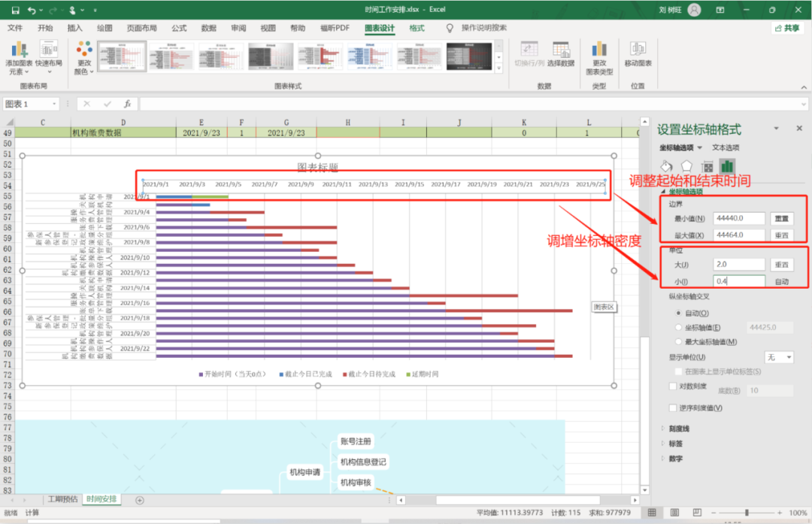
Task: Switch to the 格式 ribbon tab
Action: click(x=417, y=28)
